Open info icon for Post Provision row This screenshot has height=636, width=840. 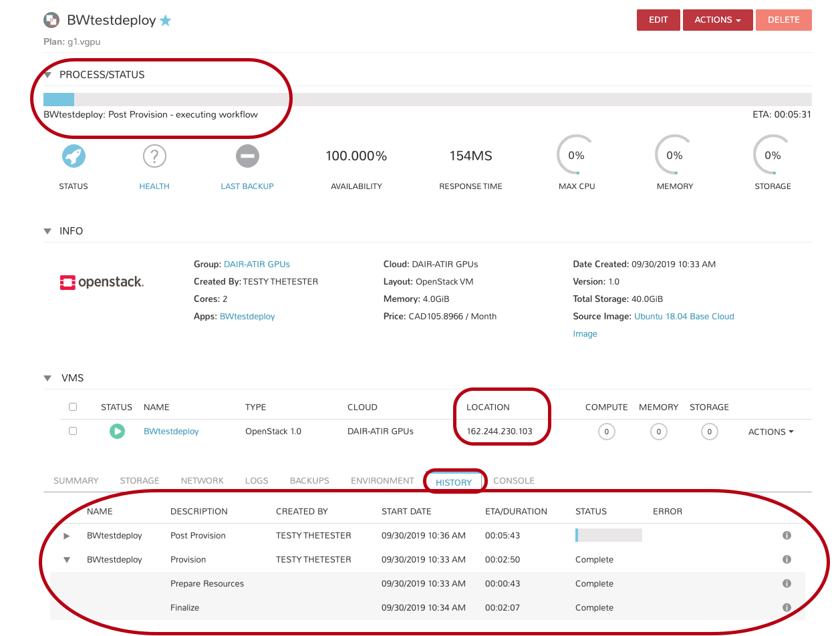click(x=787, y=536)
